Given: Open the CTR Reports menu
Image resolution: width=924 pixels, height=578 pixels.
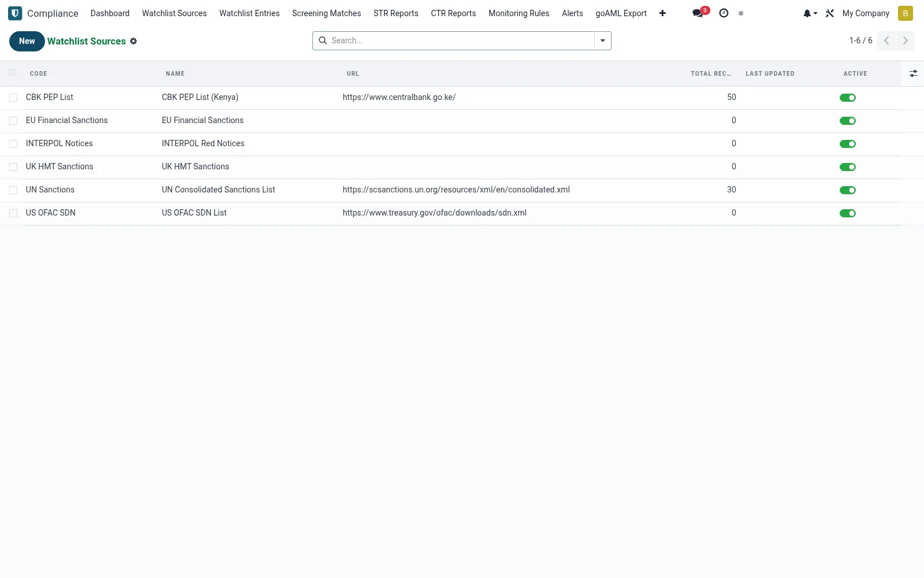Looking at the screenshot, I should pos(453,13).
